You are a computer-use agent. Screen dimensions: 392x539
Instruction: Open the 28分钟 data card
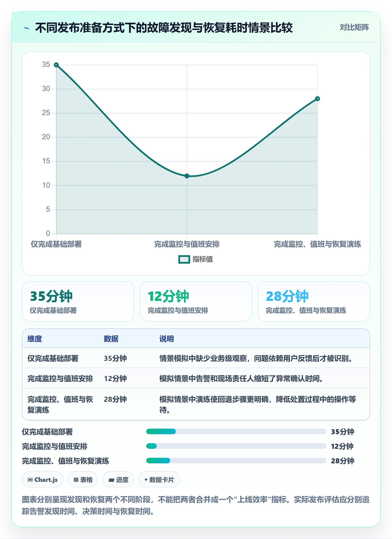click(314, 301)
